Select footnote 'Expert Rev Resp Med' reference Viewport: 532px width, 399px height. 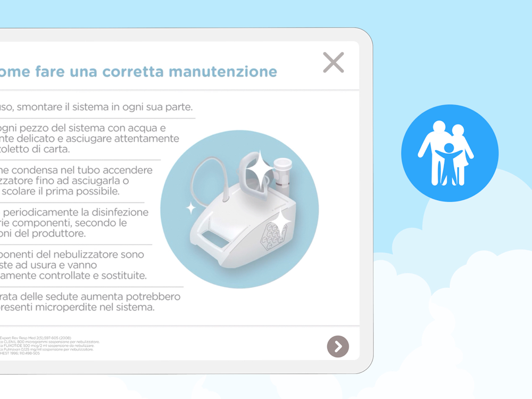click(35, 338)
